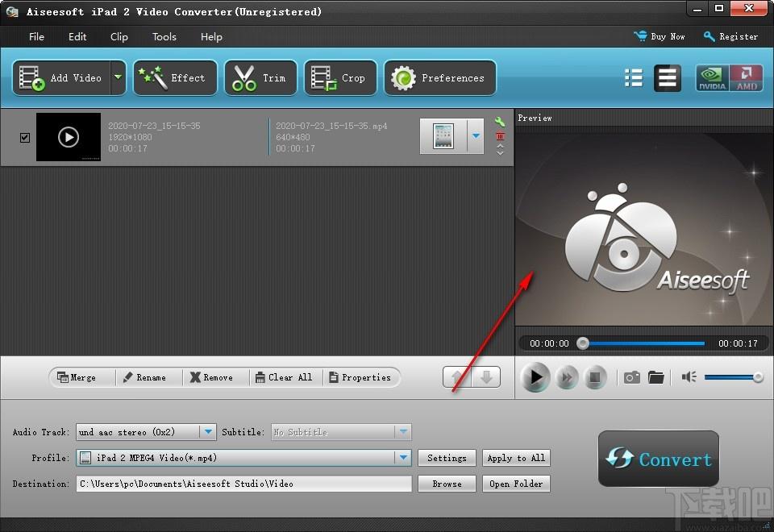Viewport: 774px width, 532px height.
Task: Toggle AMD acceleration icon
Action: [x=746, y=78]
